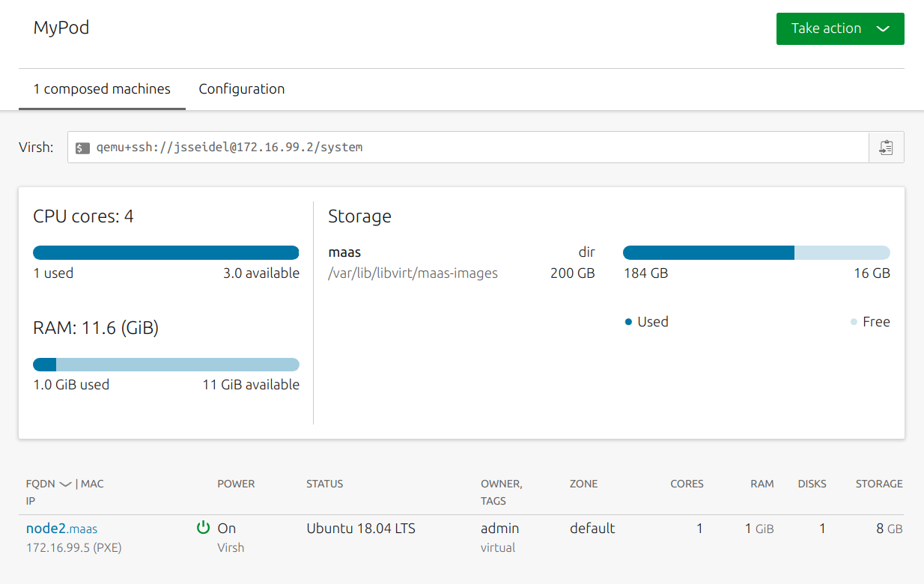Sort machines by CORES column header
Image resolution: width=924 pixels, height=584 pixels.
687,484
